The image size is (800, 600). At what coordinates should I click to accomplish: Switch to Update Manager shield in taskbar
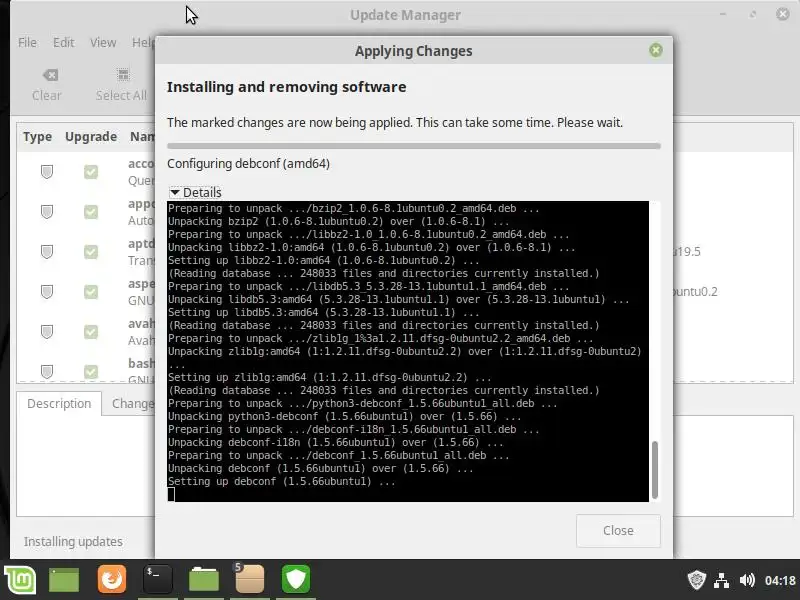pos(296,579)
